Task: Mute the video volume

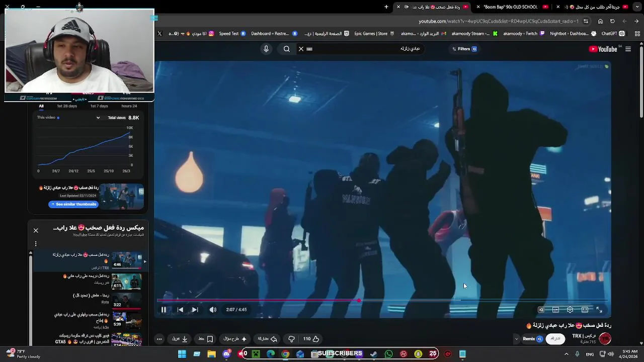Action: click(213, 310)
